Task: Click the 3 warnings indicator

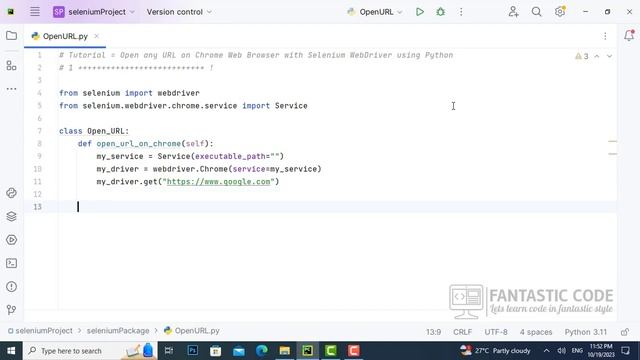Action: tap(582, 56)
